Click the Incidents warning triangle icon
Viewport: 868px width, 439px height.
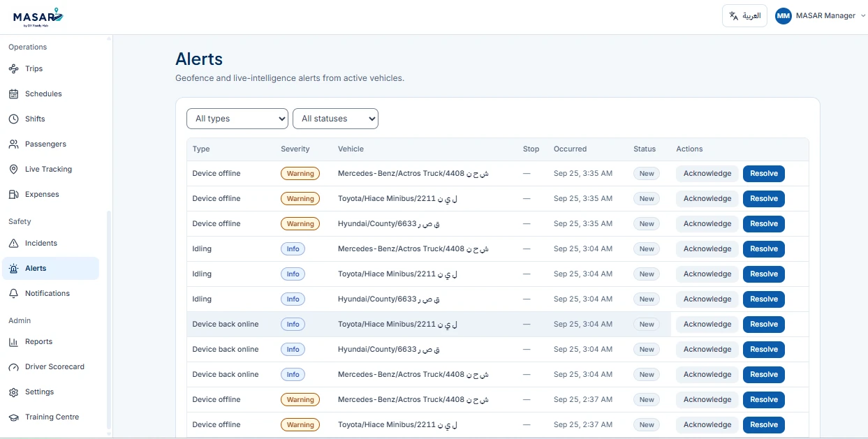[x=13, y=243]
